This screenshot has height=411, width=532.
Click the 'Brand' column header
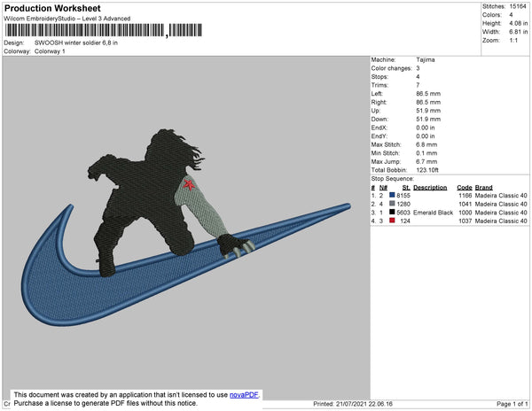484,188
